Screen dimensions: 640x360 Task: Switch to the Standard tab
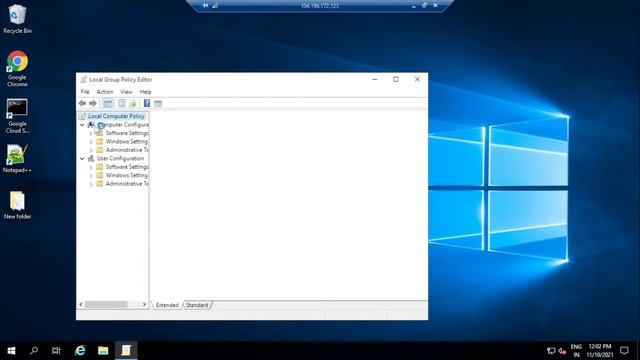coord(197,305)
